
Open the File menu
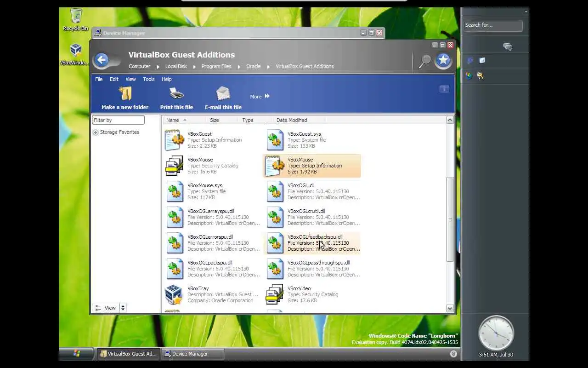pyautogui.click(x=99, y=79)
